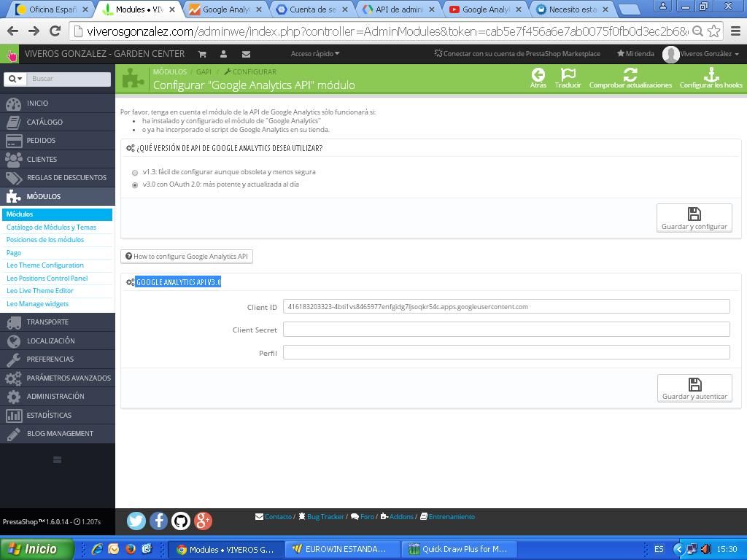Image resolution: width=747 pixels, height=560 pixels.
Task: Click the Perfil input field
Action: click(x=506, y=352)
